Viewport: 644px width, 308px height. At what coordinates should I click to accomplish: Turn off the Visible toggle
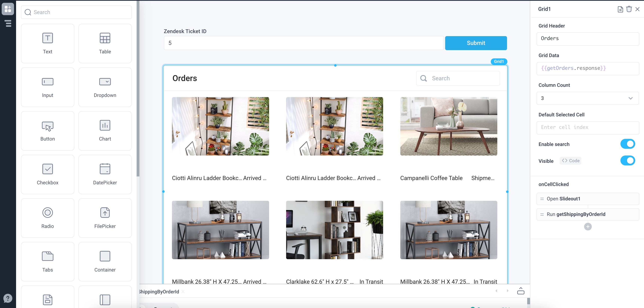[x=628, y=161]
